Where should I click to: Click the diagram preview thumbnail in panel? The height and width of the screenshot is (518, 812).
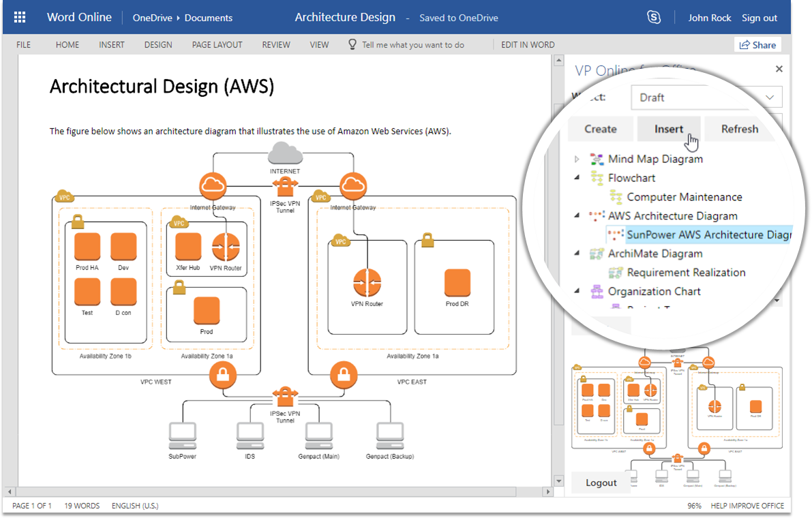point(678,419)
